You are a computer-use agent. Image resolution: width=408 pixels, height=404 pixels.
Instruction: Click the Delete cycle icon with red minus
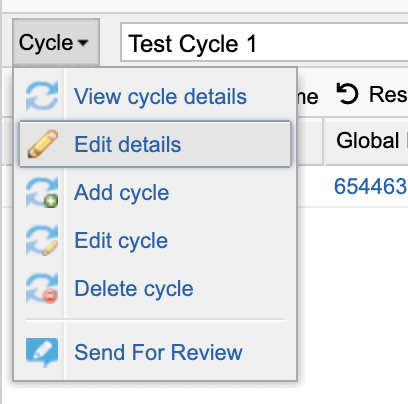(x=42, y=288)
